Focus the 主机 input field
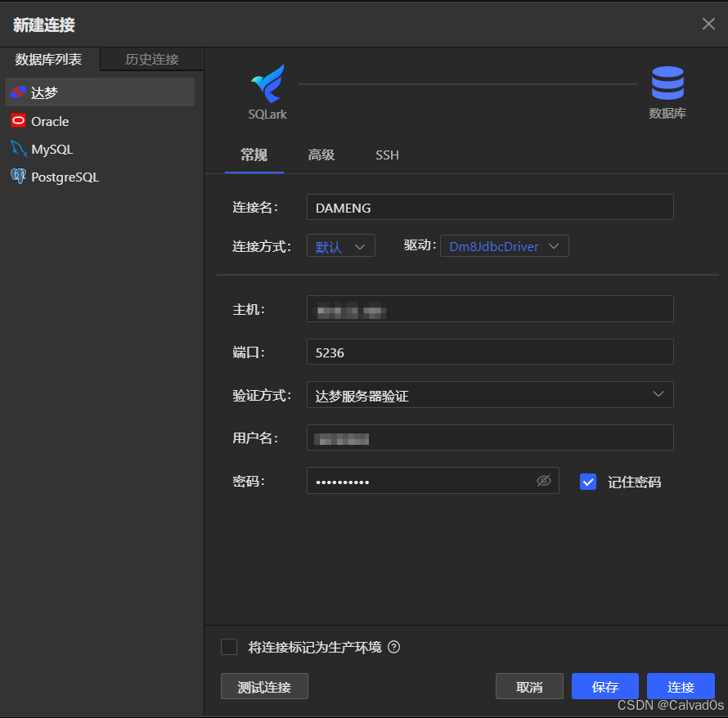Screen dimensions: 728x718 coord(490,308)
